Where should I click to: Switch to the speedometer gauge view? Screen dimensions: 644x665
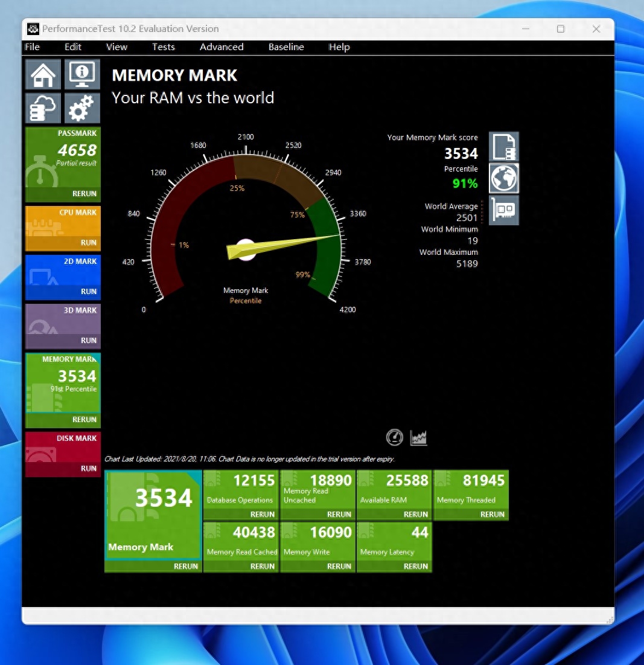[395, 437]
